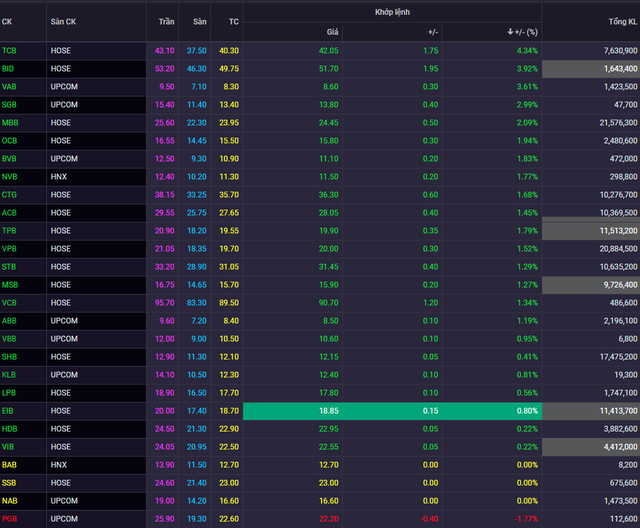The height and width of the screenshot is (528, 640).
Task: Open the TPB ticker symbol
Action: (9, 231)
